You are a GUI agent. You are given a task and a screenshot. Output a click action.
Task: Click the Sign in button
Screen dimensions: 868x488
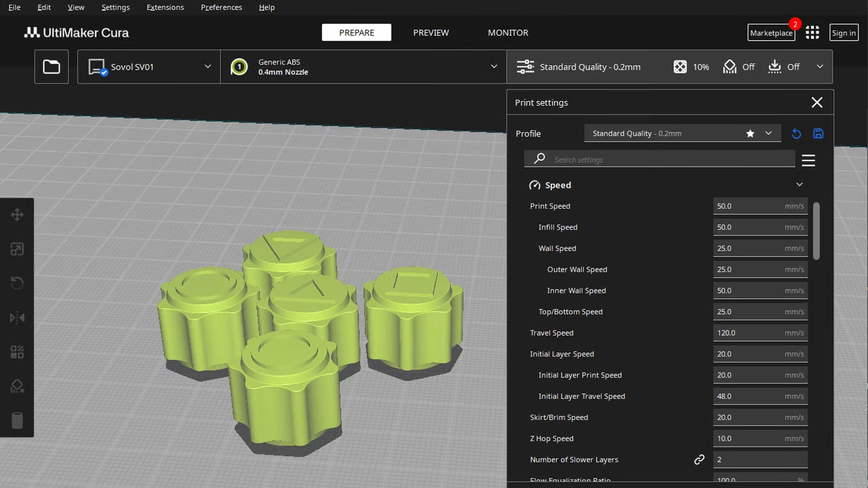coord(844,33)
